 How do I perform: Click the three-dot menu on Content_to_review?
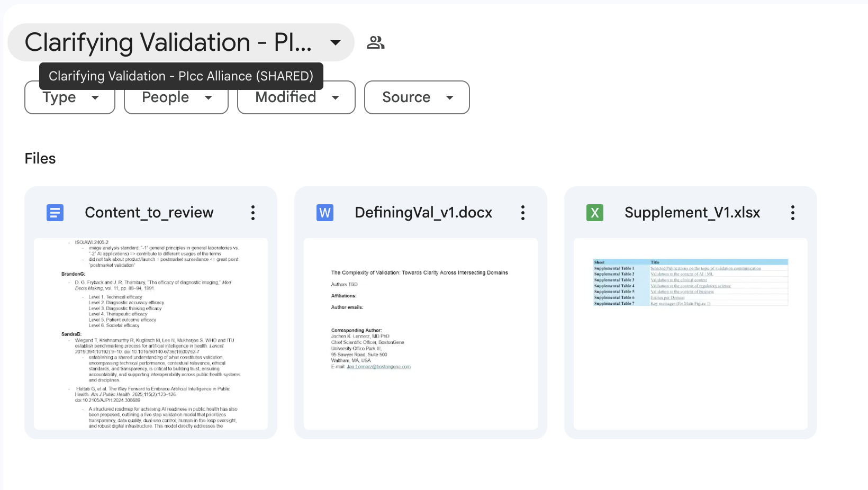253,212
